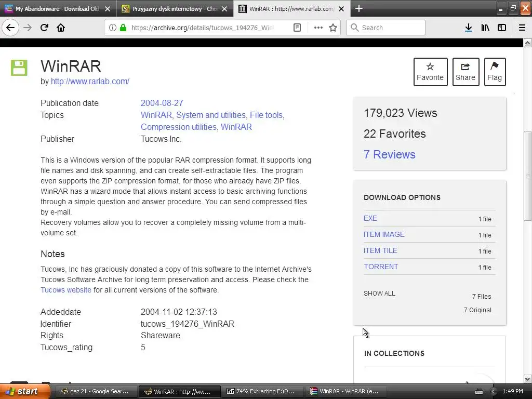Open the System and utilities topic link
Image resolution: width=532 pixels, height=399 pixels.
point(211,115)
